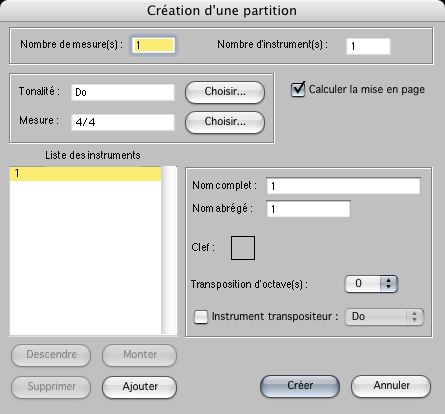The image size is (445, 414).
Task: Click the Tonalité text field
Action: pos(123,92)
